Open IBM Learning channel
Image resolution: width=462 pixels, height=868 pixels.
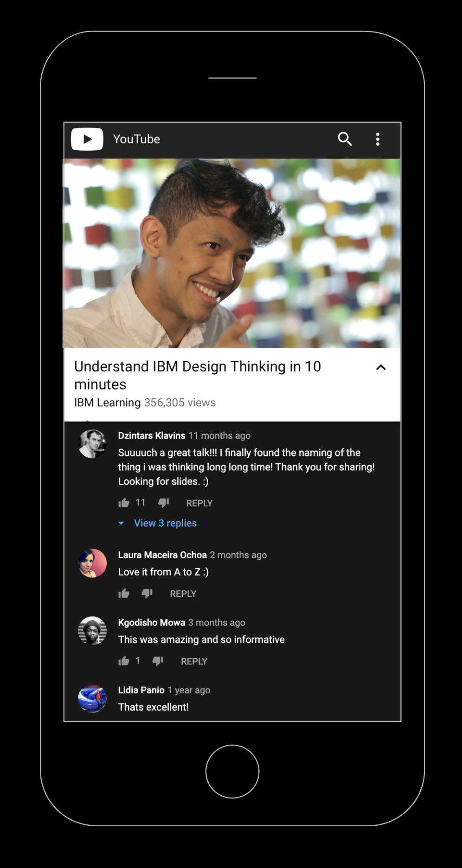[x=107, y=402]
